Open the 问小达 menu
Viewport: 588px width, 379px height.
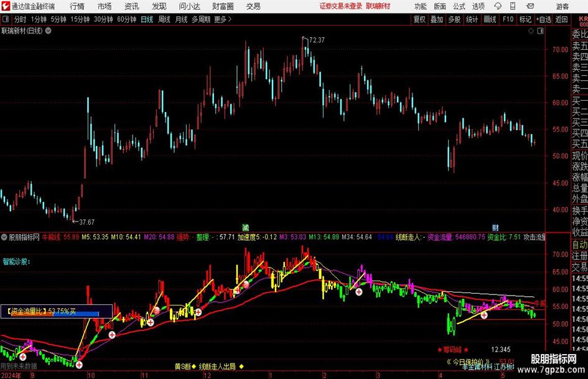click(x=189, y=6)
